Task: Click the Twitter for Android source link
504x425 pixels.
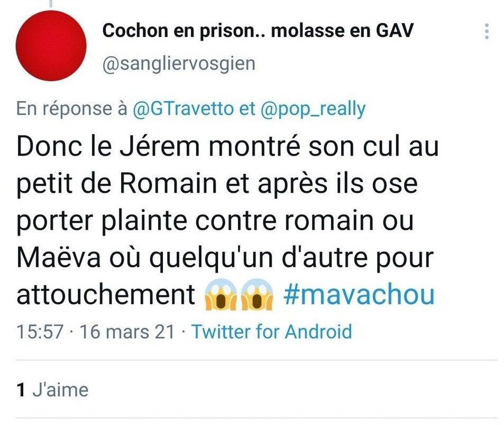Action: pos(271,332)
